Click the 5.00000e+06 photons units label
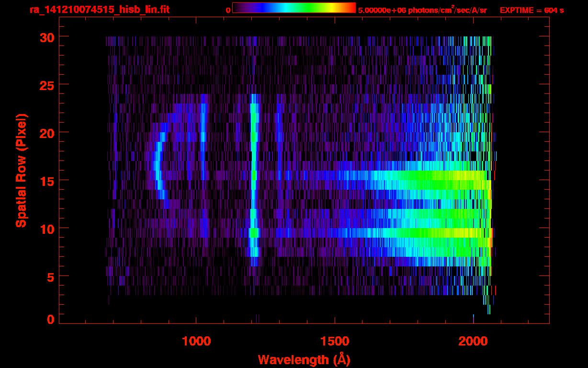The image size is (588, 368). pos(422,10)
